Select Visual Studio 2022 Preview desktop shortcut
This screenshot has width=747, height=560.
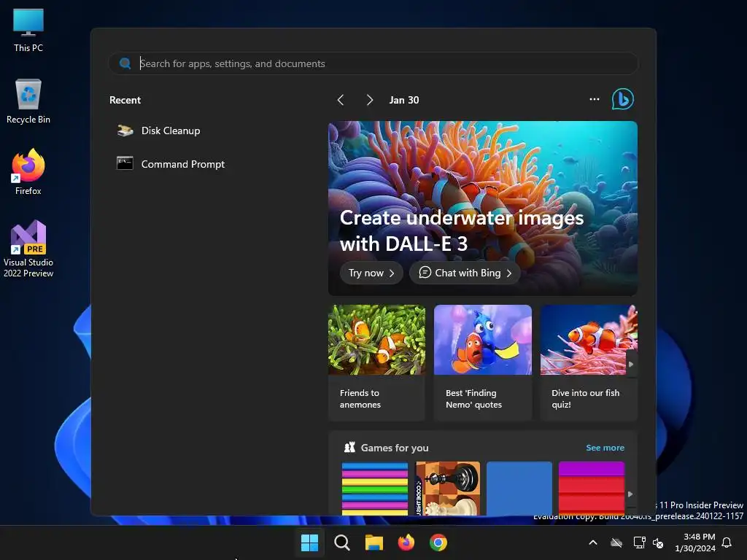coord(28,249)
